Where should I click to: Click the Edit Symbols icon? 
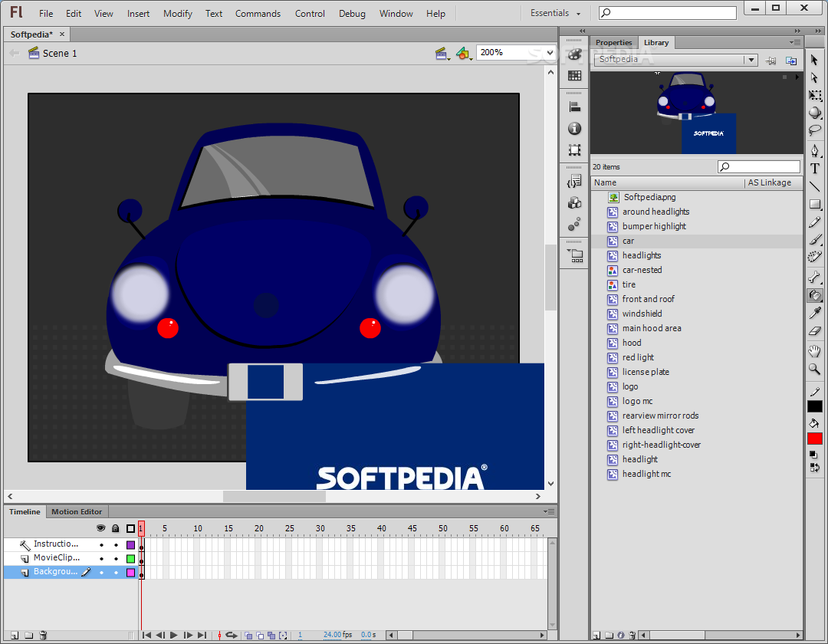click(x=462, y=53)
